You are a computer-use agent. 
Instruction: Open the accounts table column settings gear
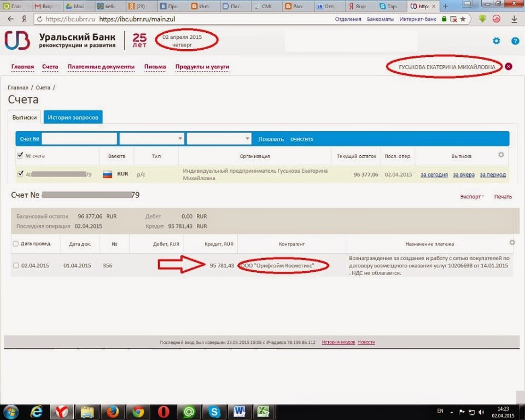coord(501,155)
